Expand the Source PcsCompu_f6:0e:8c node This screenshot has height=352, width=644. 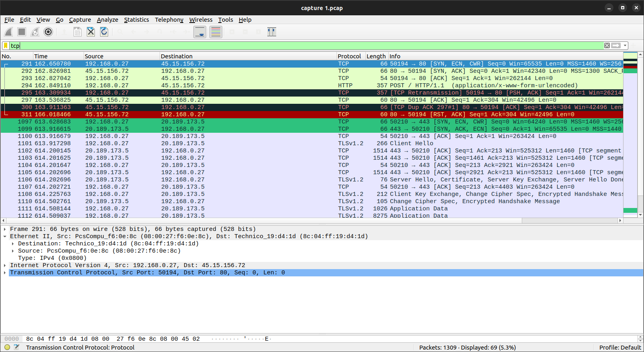13,251
